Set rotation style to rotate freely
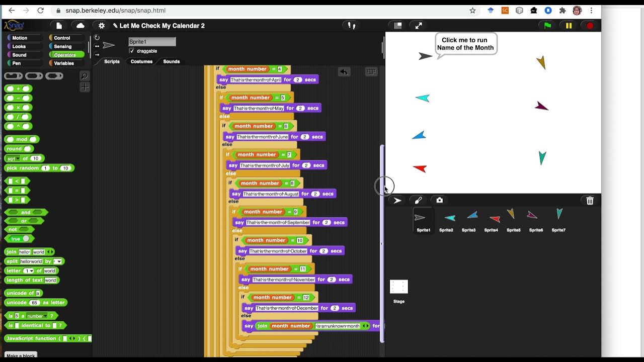This screenshot has height=362, width=644. click(97, 38)
